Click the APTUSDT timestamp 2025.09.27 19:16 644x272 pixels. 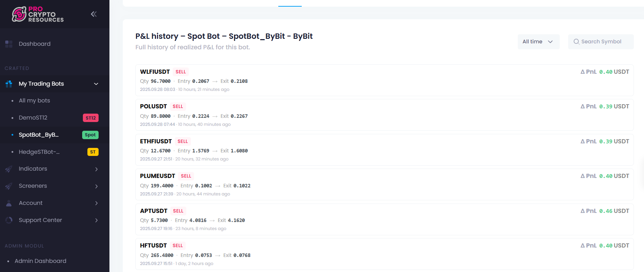click(156, 229)
